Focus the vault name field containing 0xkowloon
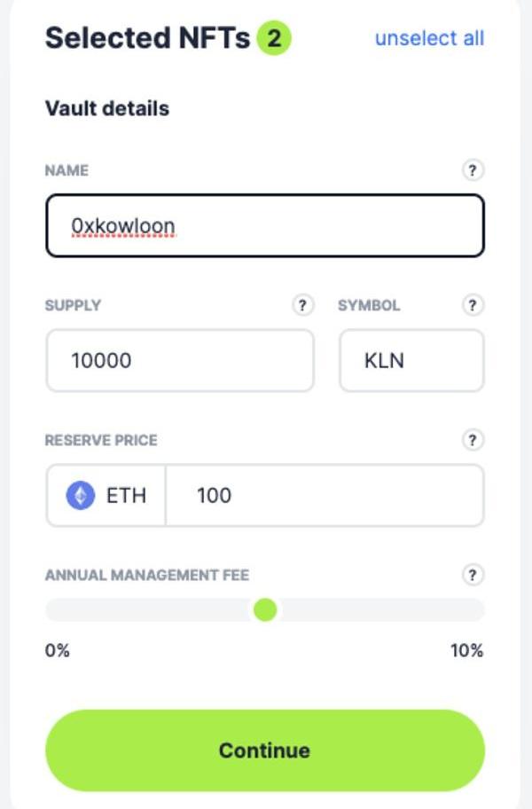 point(265,225)
